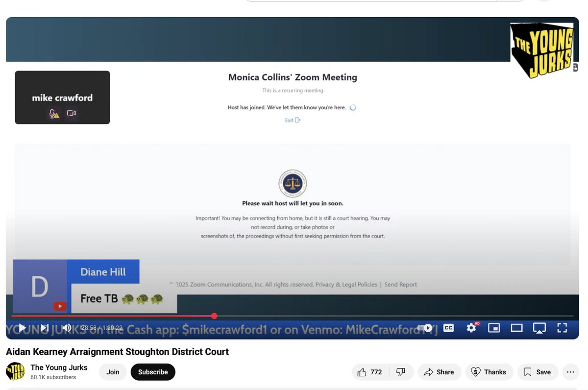
Task: Click Diane Hill's chat avatar D
Action: [40, 287]
